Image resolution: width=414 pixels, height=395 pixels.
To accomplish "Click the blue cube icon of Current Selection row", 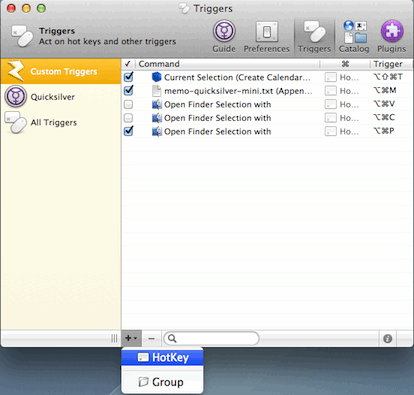I will tap(156, 77).
